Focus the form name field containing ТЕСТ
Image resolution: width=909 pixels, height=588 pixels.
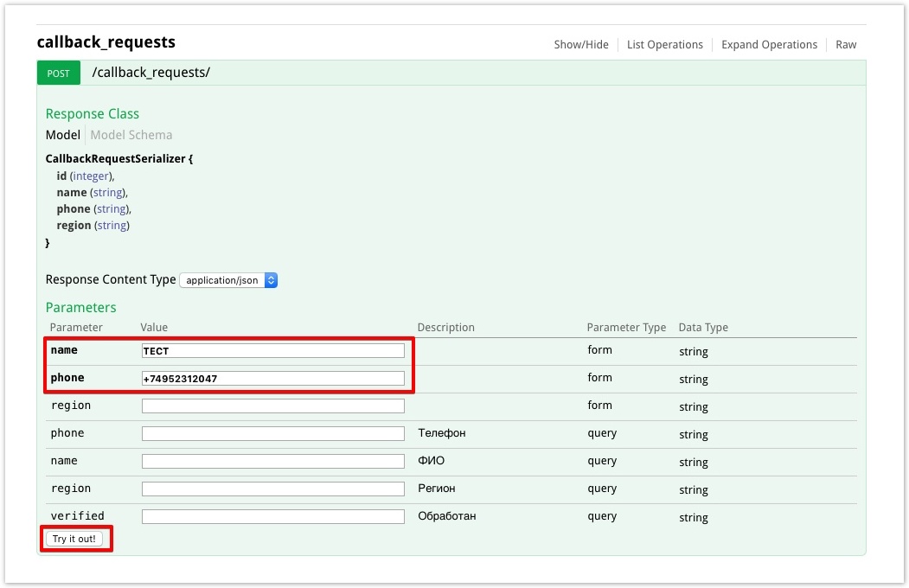(273, 350)
